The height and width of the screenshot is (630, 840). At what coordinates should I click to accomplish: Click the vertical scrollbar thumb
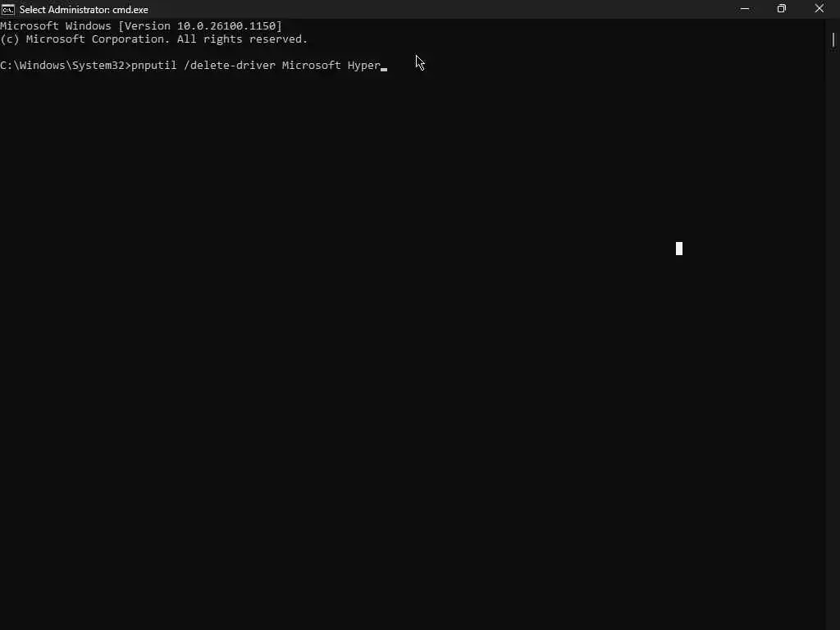click(x=833, y=40)
